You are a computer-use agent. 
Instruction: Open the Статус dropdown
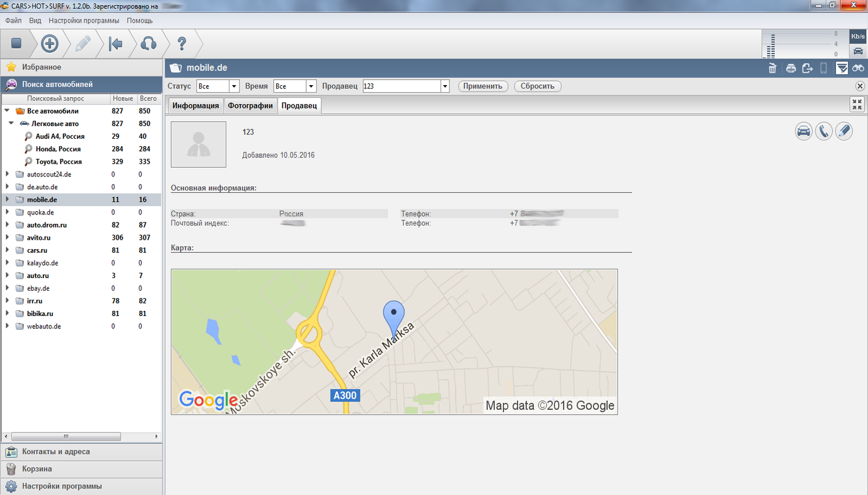[x=234, y=86]
